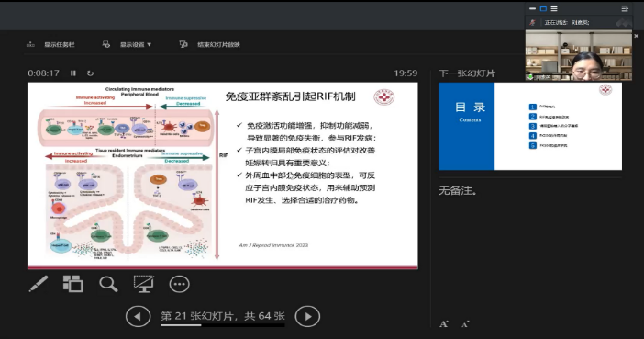Click the notes area showing 无备注
The height and width of the screenshot is (339, 644).
[x=458, y=191]
